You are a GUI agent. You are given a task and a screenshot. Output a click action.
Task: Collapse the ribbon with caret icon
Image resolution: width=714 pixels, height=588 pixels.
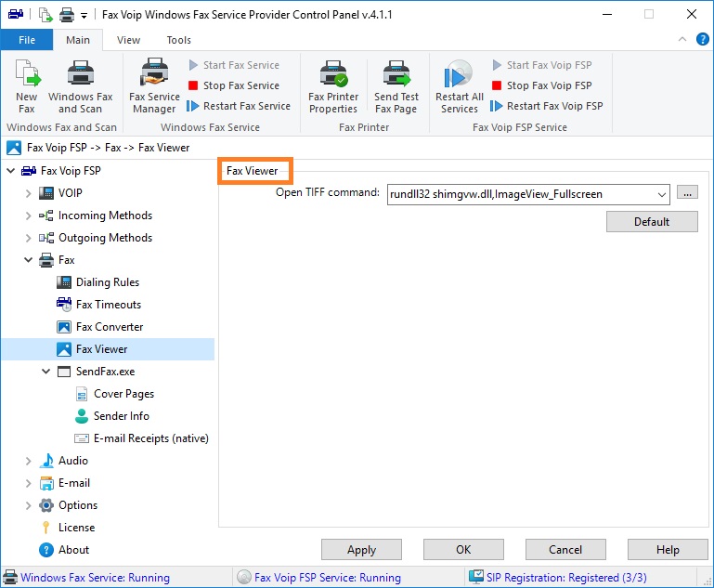click(682, 39)
